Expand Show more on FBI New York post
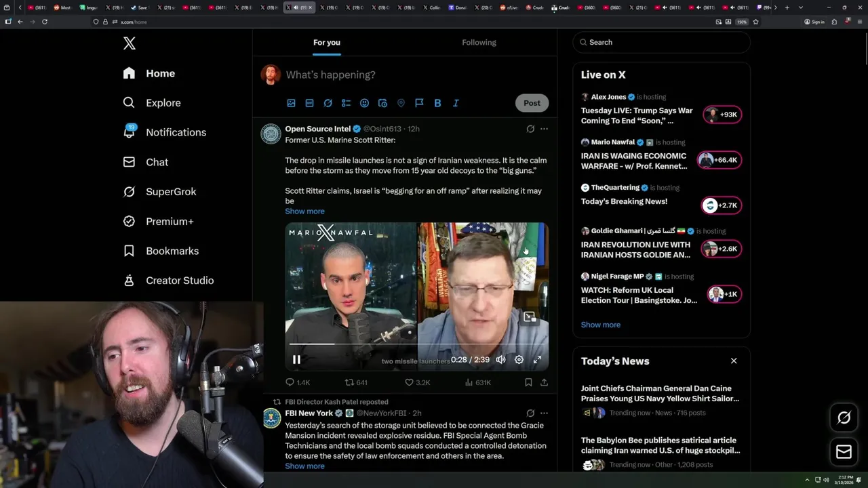The width and height of the screenshot is (868, 488). tap(304, 466)
